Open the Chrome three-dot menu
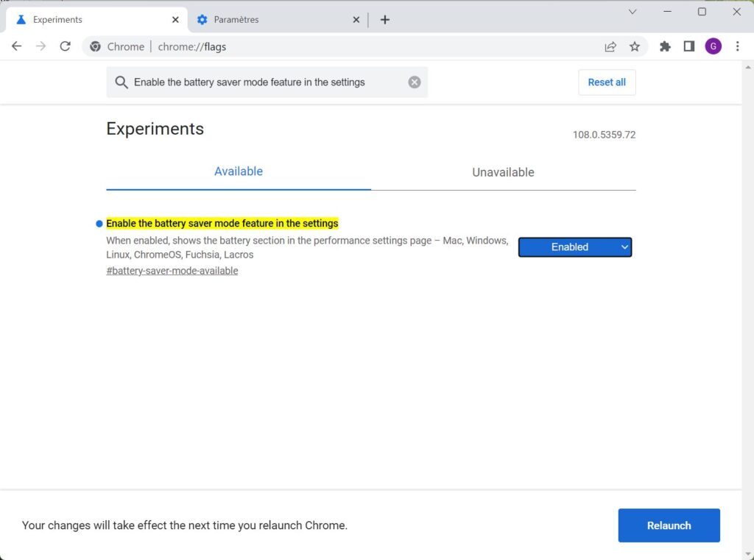754x560 pixels. tap(737, 46)
